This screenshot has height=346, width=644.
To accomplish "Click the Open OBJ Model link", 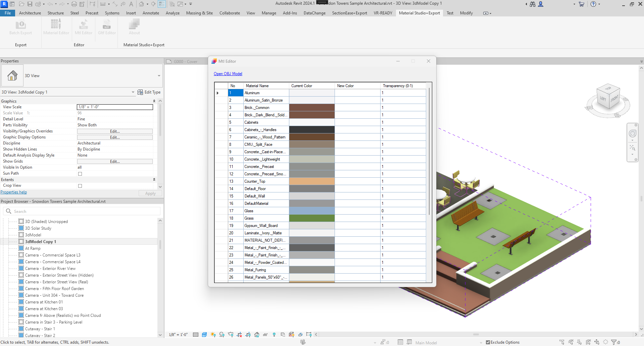I will tap(228, 74).
